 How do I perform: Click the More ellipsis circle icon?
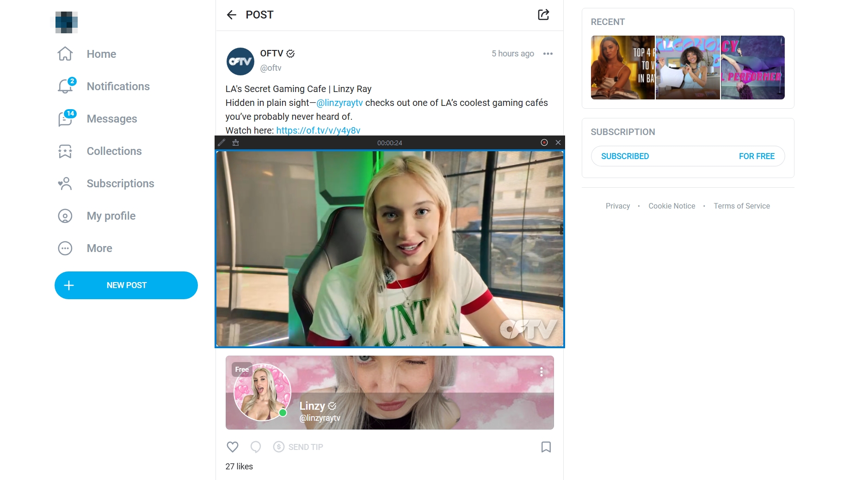coord(65,248)
